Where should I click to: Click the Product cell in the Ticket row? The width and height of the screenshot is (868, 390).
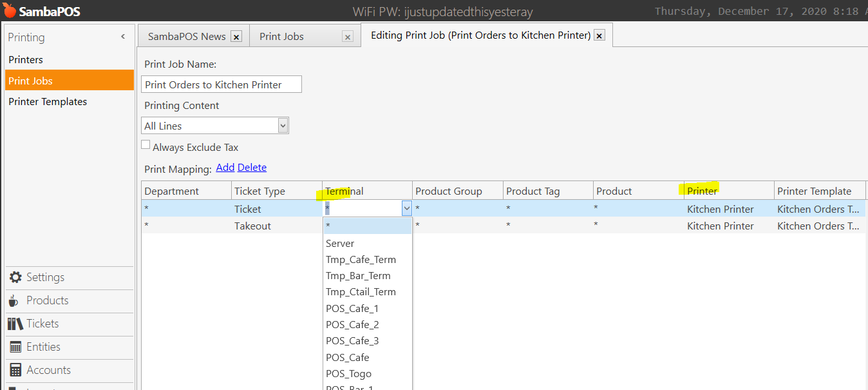[639, 209]
